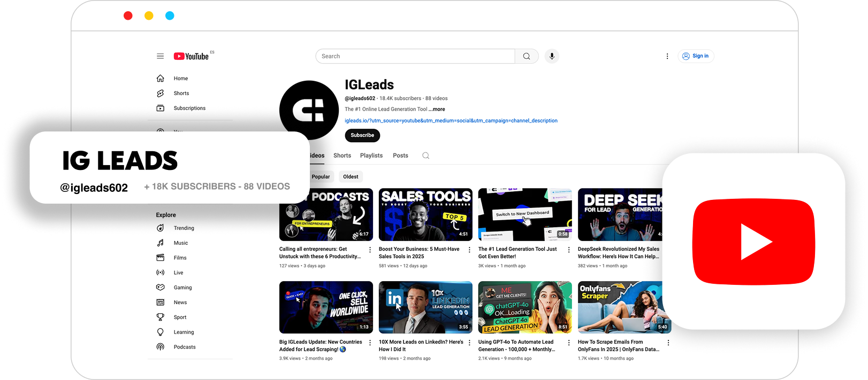Click the Sign in button
The width and height of the screenshot is (868, 380).
point(696,56)
